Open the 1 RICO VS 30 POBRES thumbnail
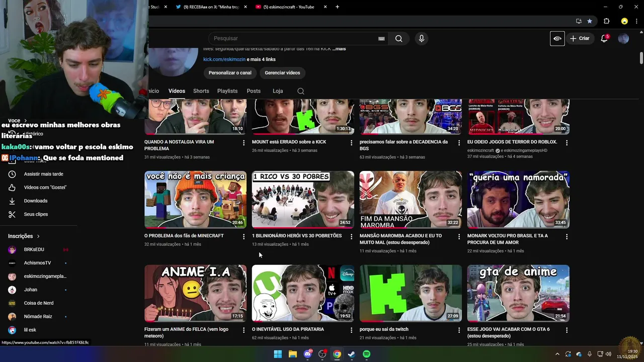 click(303, 200)
